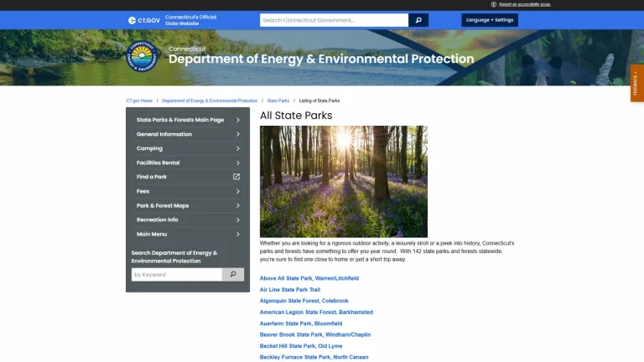Open the Main Menu sidebar item
This screenshot has width=644, height=362.
click(x=152, y=234)
